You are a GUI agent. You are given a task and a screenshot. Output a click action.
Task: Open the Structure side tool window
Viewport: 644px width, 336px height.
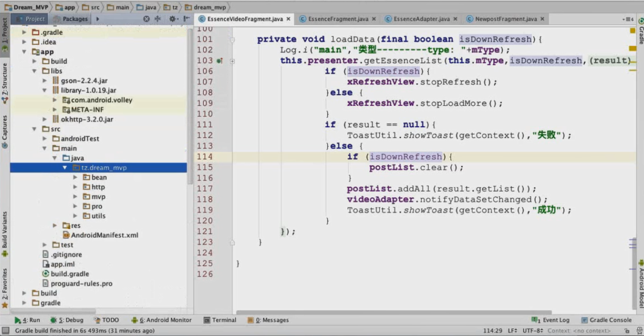pyautogui.click(x=5, y=84)
